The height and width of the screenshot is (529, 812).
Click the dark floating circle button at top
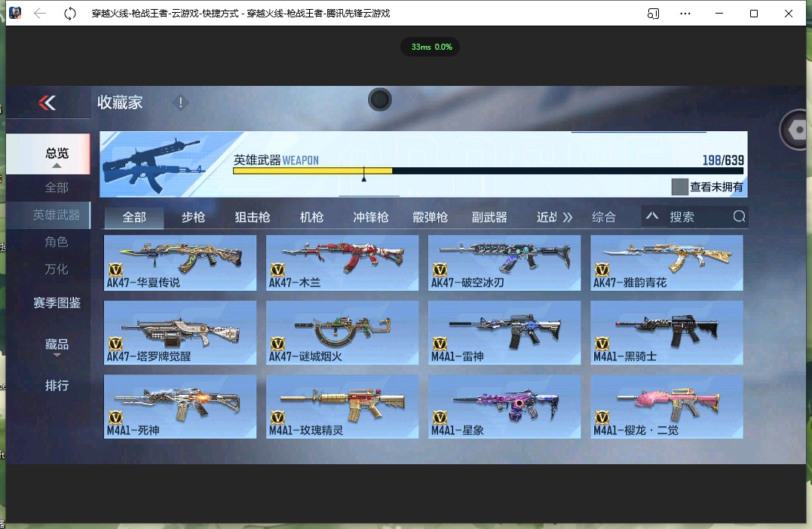tap(379, 99)
